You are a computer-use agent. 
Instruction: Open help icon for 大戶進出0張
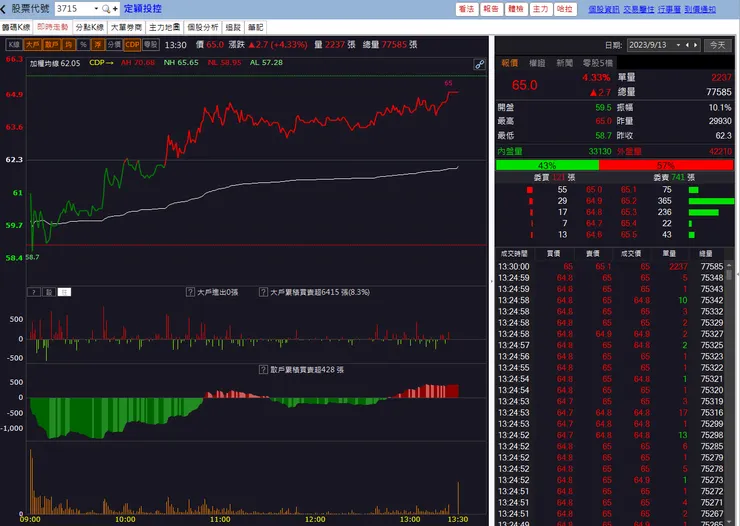coord(190,292)
